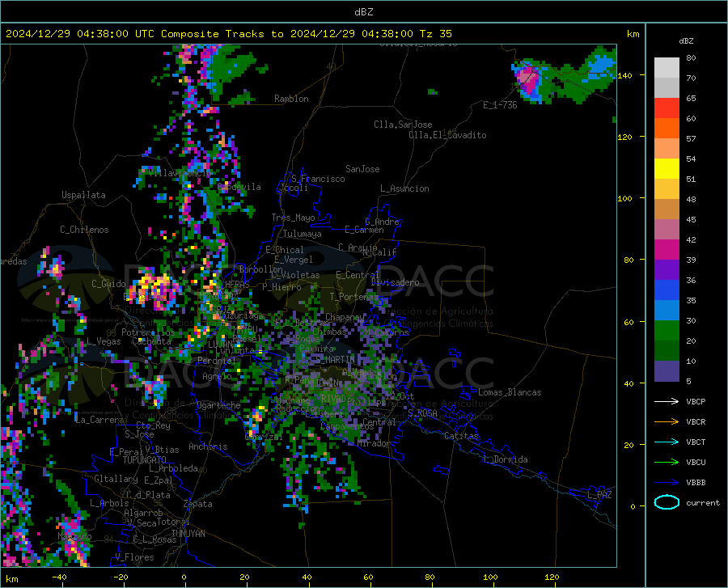Click the 'Uspallata' map label

(x=83, y=196)
